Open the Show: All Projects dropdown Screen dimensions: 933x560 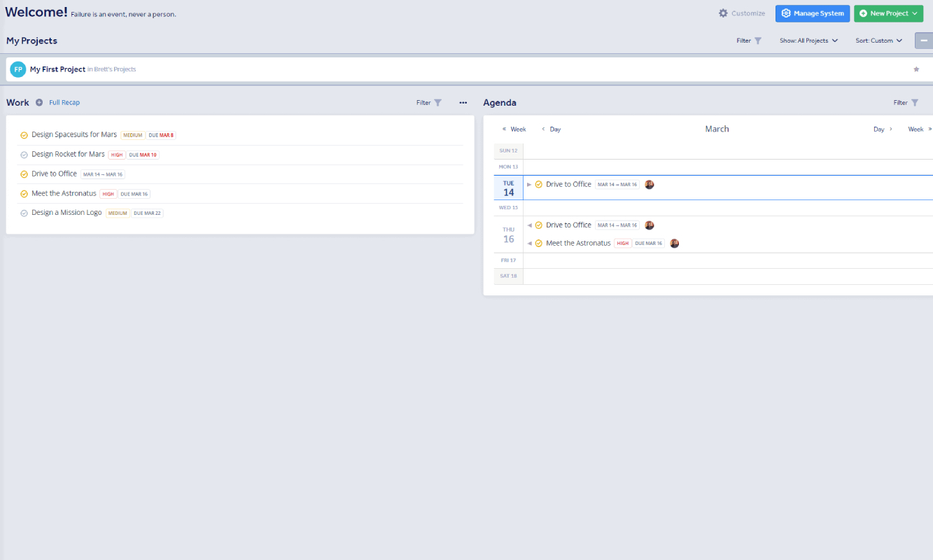tap(808, 41)
